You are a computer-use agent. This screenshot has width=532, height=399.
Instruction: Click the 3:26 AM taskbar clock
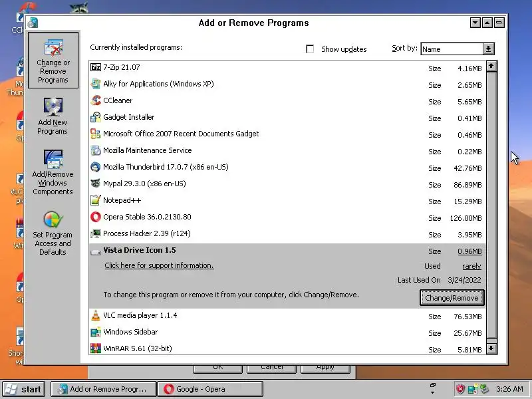[x=509, y=389]
